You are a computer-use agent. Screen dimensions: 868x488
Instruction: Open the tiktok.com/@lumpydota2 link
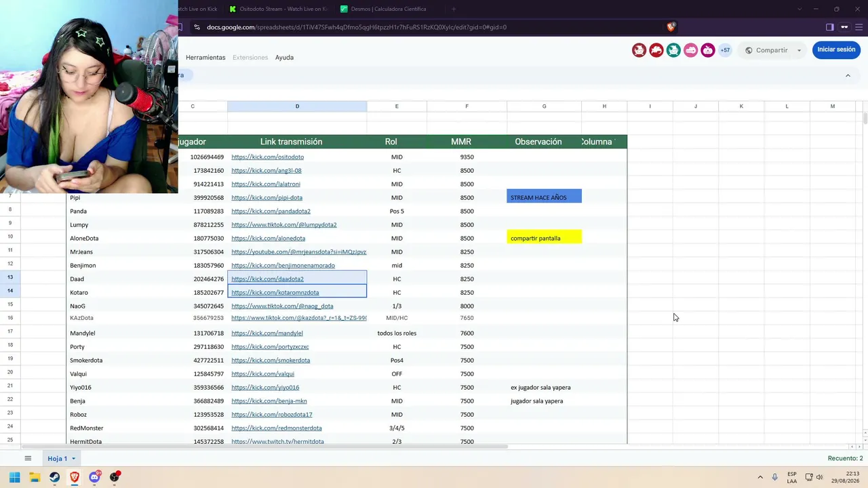click(284, 225)
